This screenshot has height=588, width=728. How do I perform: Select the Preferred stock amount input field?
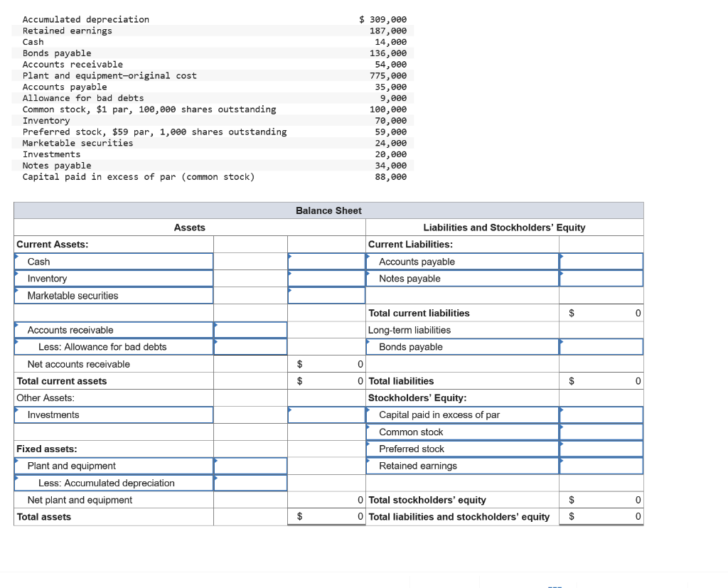tap(601, 449)
